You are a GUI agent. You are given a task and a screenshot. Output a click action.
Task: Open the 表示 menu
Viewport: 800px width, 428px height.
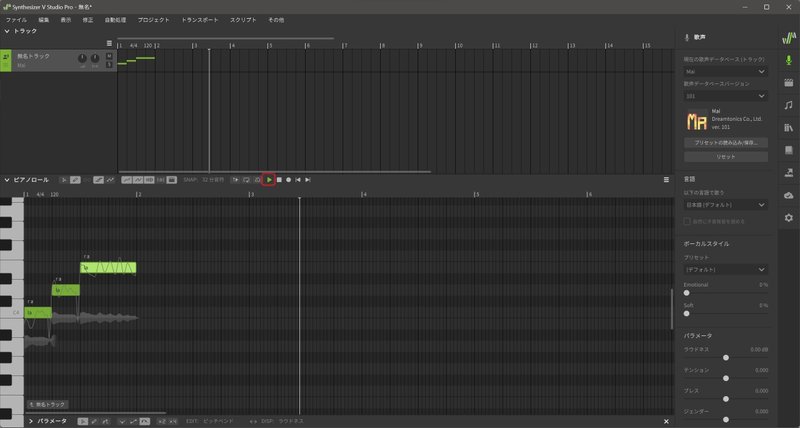pos(66,20)
